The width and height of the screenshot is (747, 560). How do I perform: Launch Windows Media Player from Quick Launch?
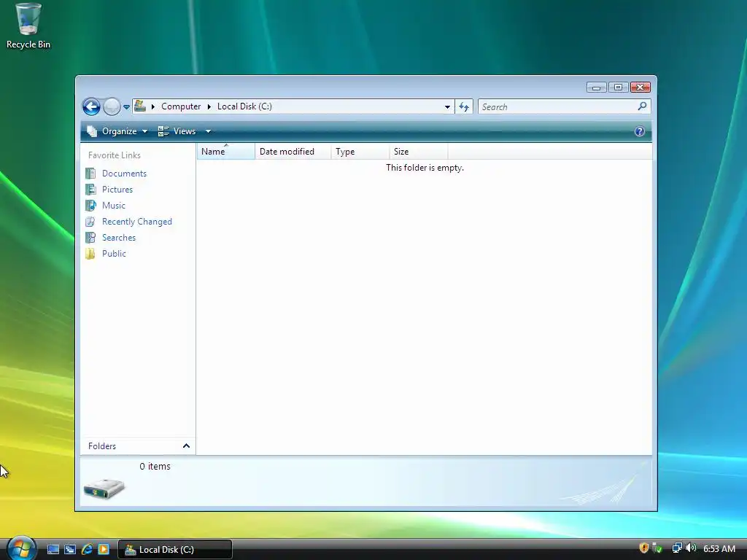click(104, 550)
